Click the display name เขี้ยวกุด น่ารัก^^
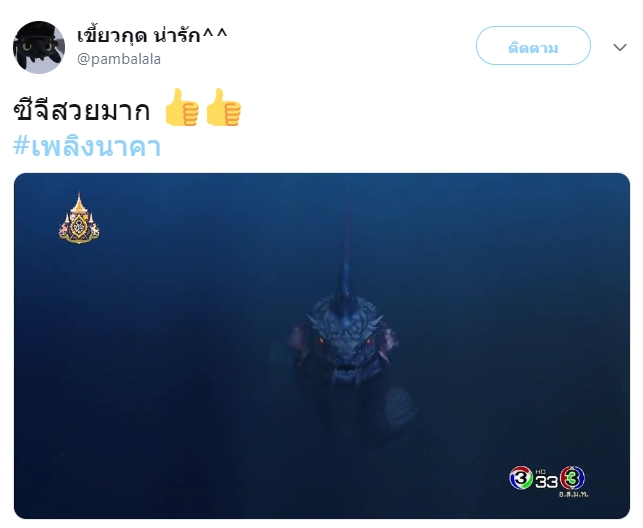Screen dimensions: 643x528 [x=152, y=35]
